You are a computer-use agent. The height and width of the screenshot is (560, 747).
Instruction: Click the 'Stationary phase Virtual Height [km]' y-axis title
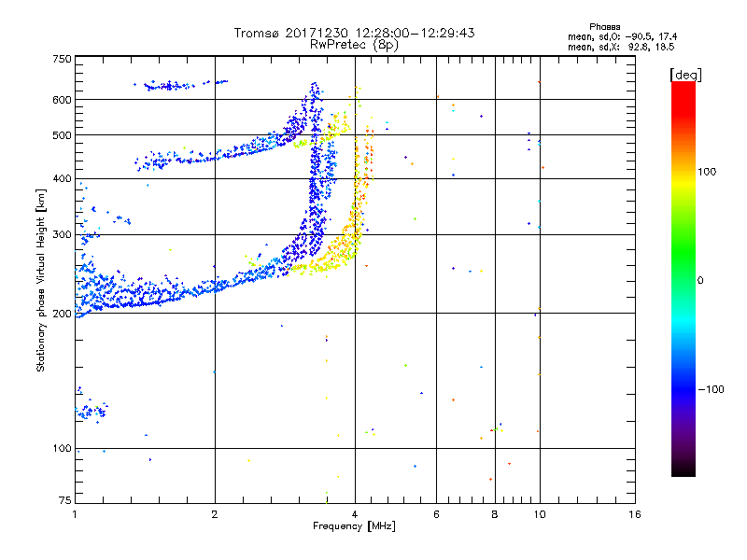coord(40,281)
